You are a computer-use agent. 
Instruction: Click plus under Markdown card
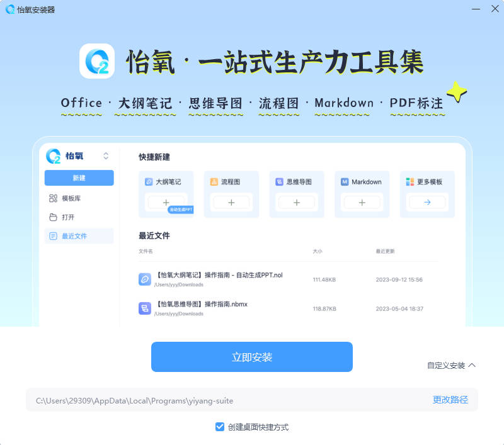362,202
